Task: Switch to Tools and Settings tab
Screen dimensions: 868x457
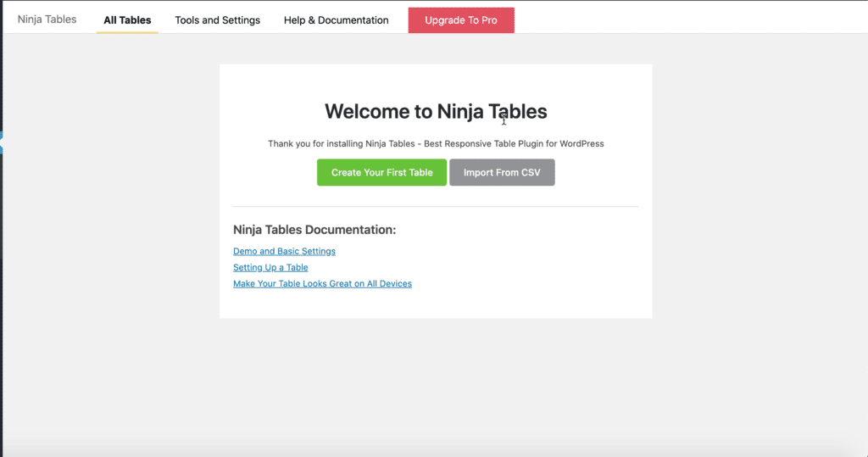Action: coord(218,20)
